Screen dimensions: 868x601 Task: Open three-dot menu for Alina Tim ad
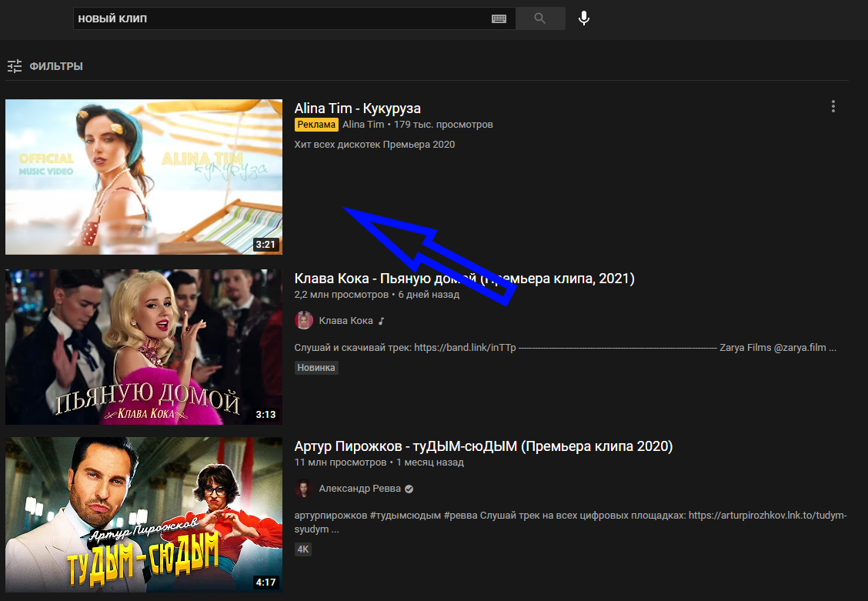click(x=833, y=106)
